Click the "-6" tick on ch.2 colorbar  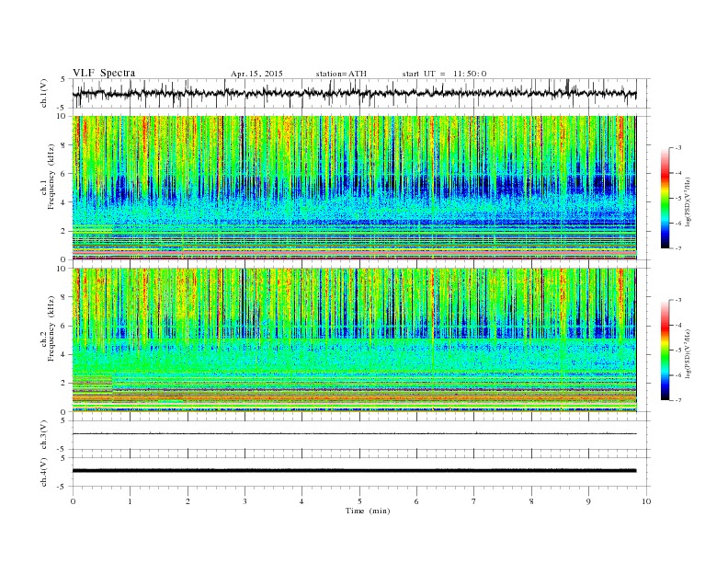(x=678, y=375)
